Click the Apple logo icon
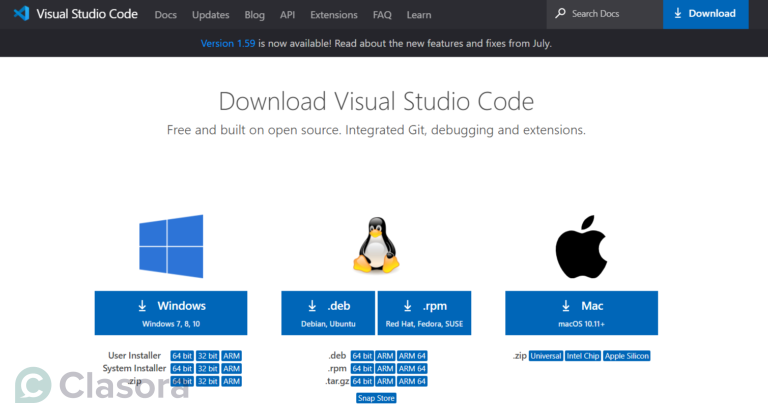This screenshot has width=768, height=412. coord(581,247)
